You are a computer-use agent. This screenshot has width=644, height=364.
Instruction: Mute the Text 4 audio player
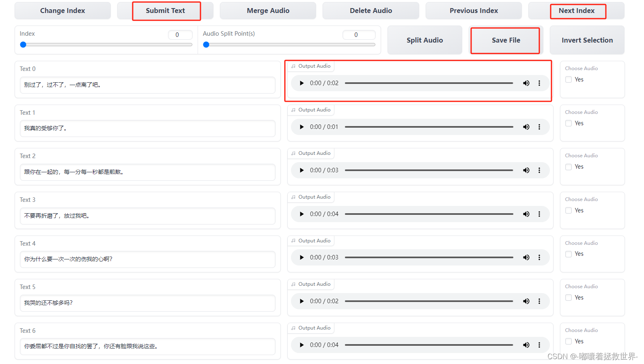526,257
